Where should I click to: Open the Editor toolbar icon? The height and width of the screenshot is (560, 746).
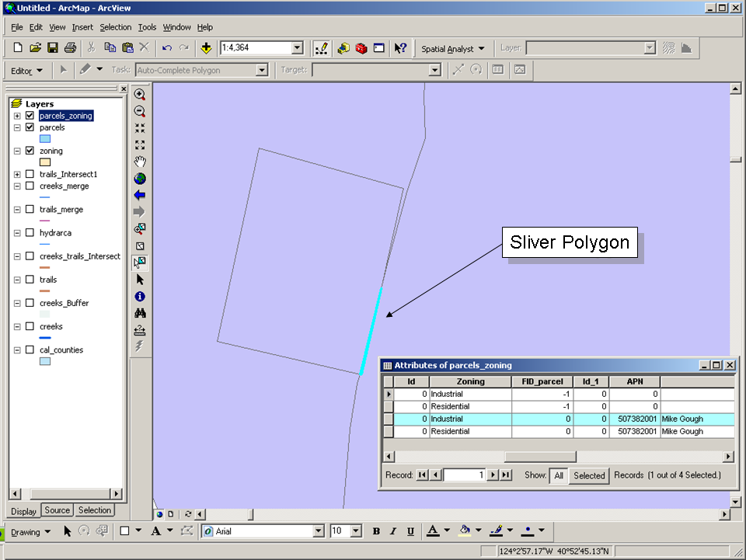click(x=321, y=48)
